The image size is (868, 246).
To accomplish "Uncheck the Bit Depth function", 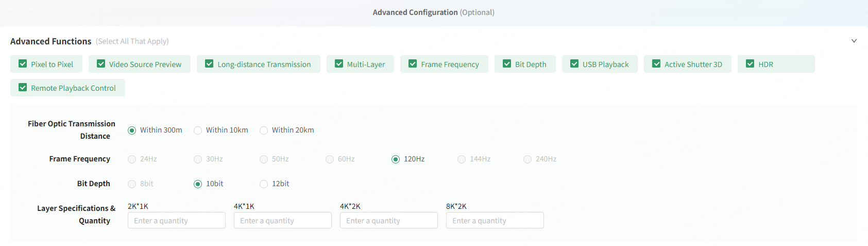I will (x=507, y=64).
